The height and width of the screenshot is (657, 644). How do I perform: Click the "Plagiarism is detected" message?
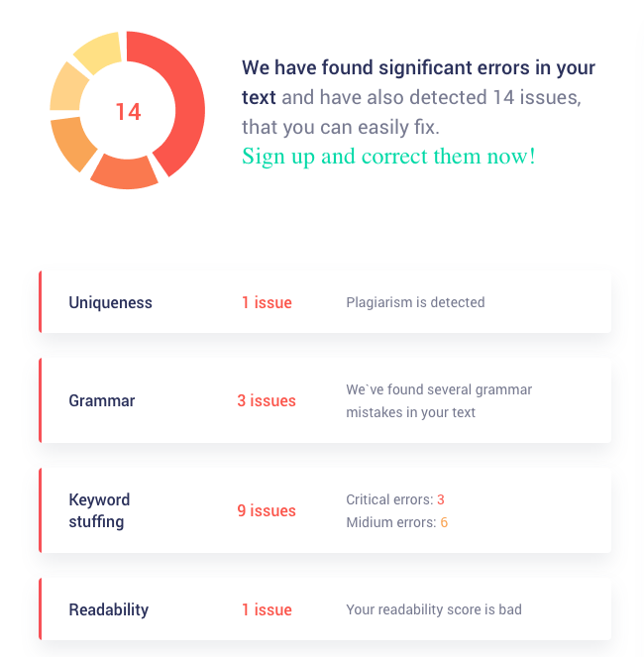[415, 302]
